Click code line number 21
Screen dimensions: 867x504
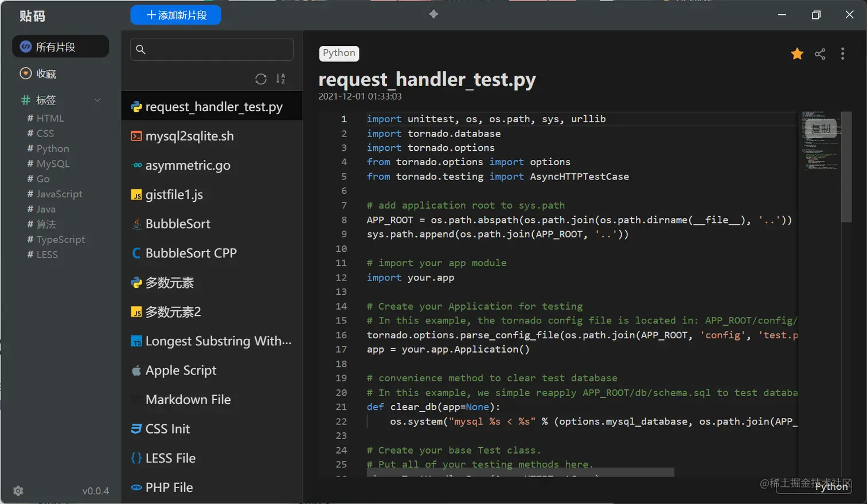(x=341, y=407)
